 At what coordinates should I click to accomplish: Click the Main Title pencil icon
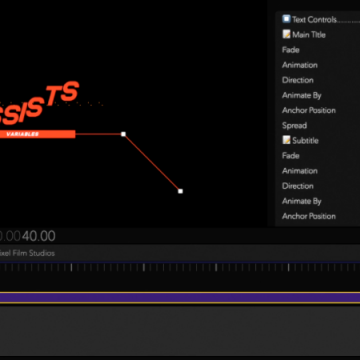click(x=286, y=34)
